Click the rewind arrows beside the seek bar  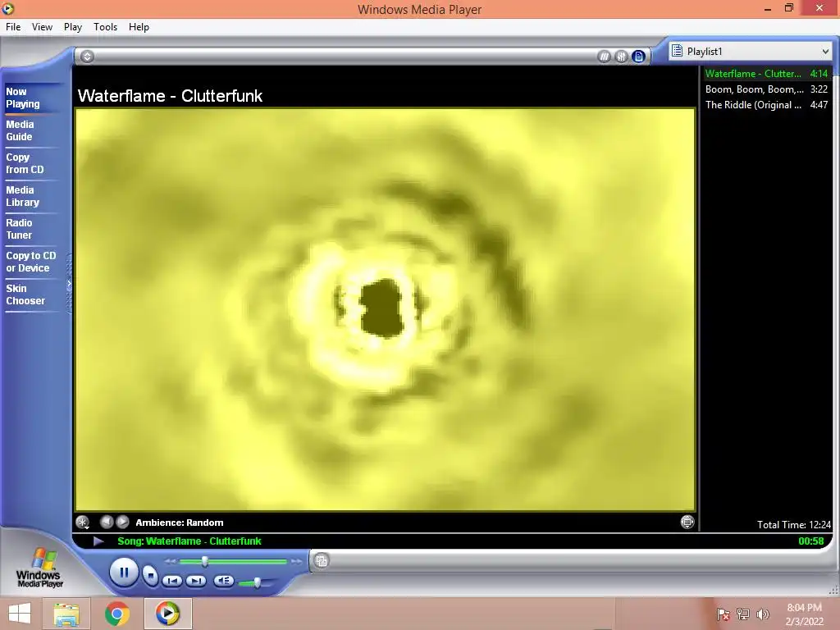coord(171,561)
